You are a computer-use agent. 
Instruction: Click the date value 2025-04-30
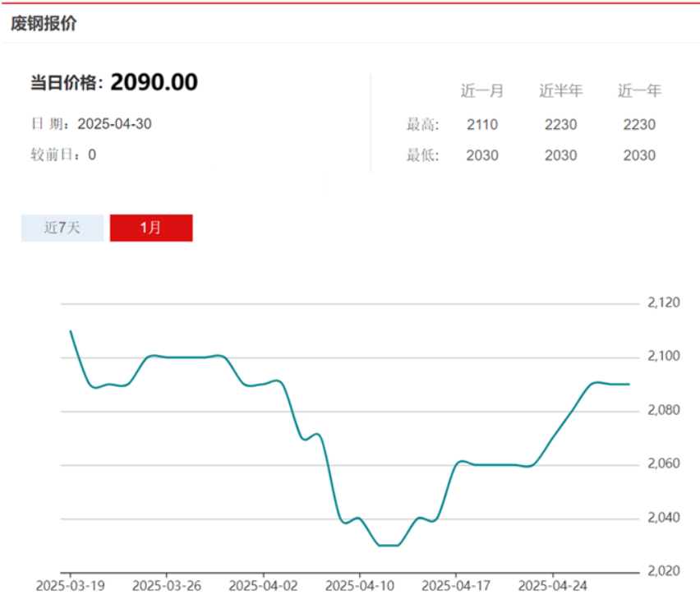(115, 124)
